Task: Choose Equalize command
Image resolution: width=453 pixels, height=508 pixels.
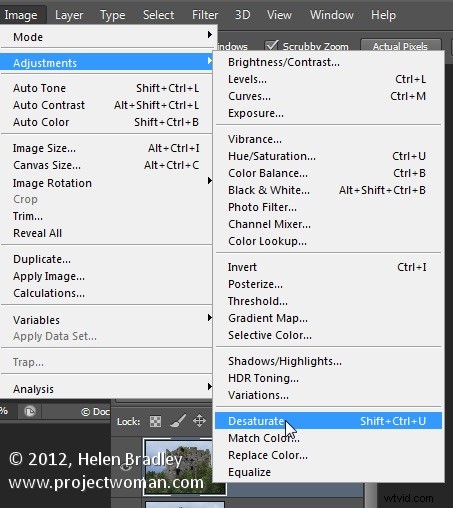Action: pyautogui.click(x=328, y=472)
